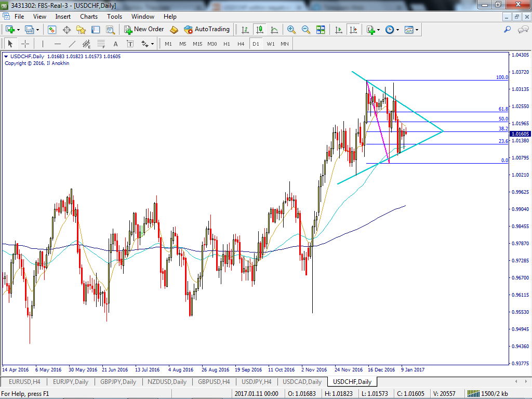Screen dimensions: 532x399
Task: Switch to candlestick chart icon
Action: tap(260, 30)
